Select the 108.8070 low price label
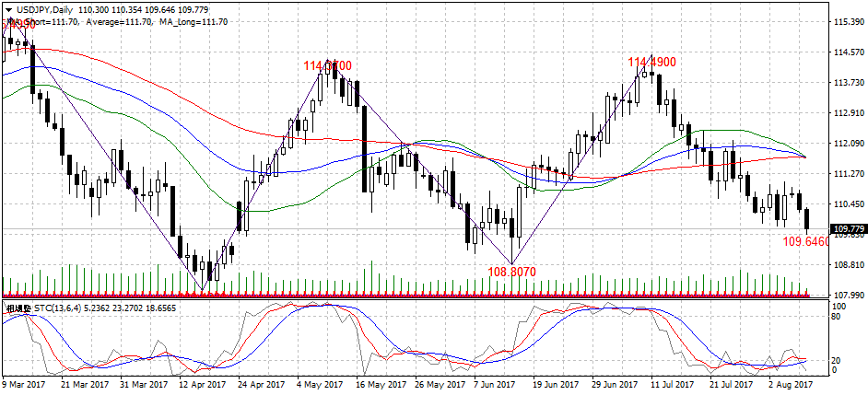This screenshot has height=395, width=868. coord(511,272)
